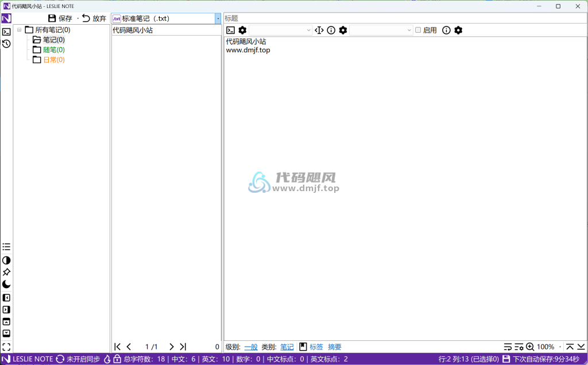Toggle the half-circle contrast icon in sidebar
Viewport: 588px width, 365px height.
[x=6, y=261]
